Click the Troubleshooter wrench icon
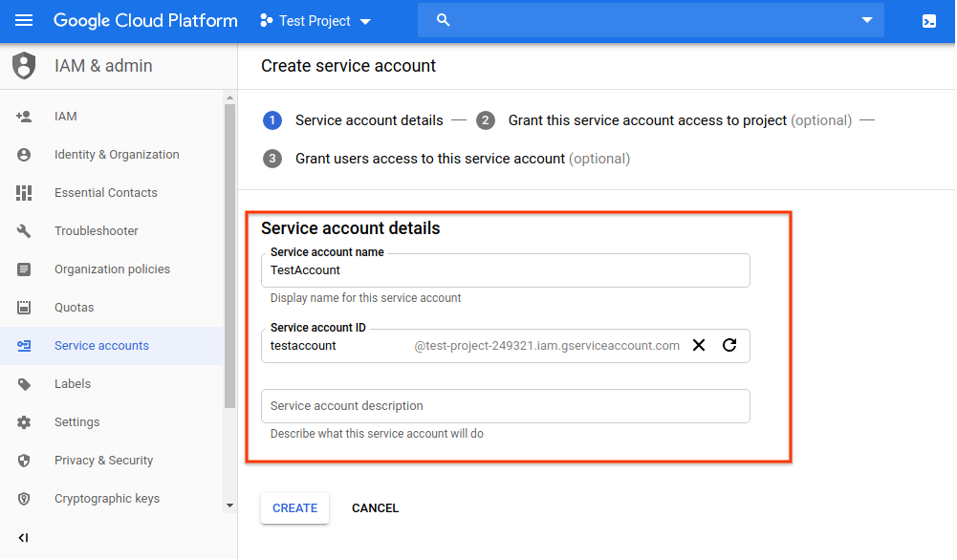 click(x=24, y=231)
